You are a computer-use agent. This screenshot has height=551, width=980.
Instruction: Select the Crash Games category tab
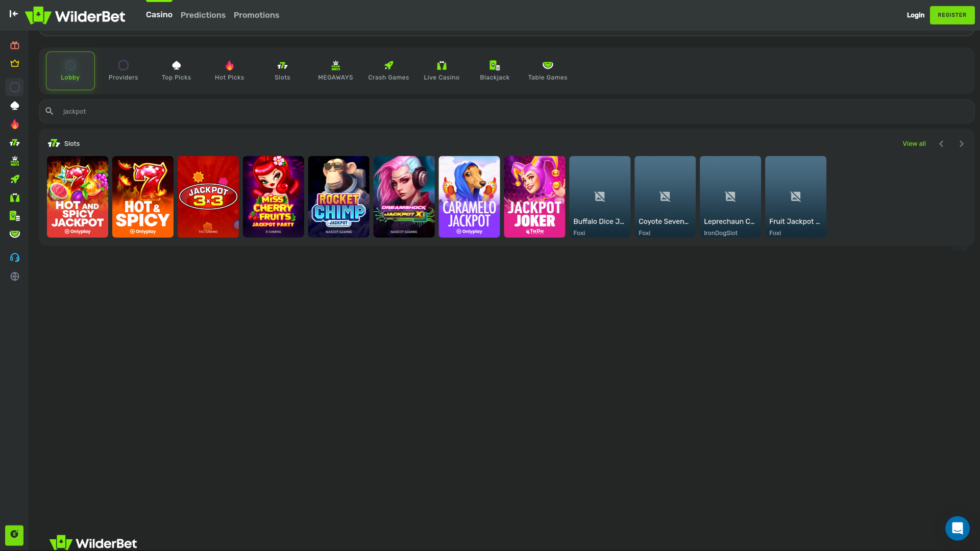point(389,71)
